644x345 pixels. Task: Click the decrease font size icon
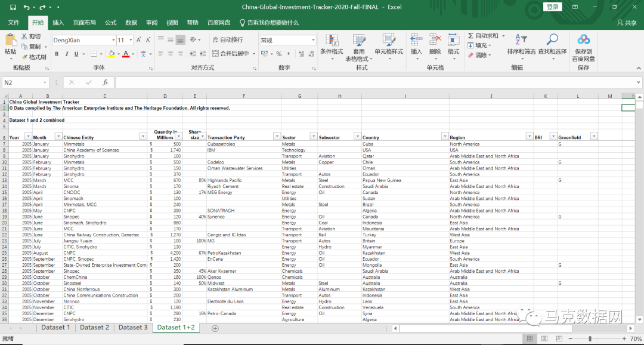click(148, 40)
